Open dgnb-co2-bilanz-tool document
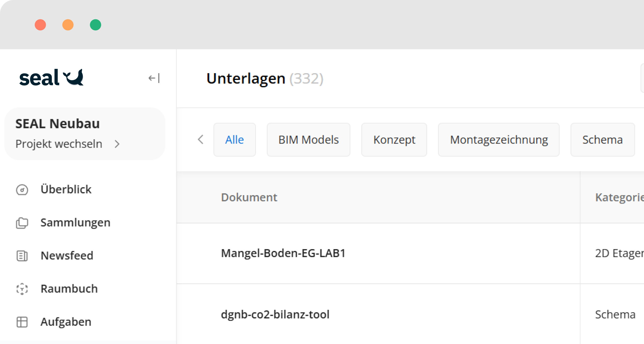Image resolution: width=644 pixels, height=344 pixels. [275, 315]
